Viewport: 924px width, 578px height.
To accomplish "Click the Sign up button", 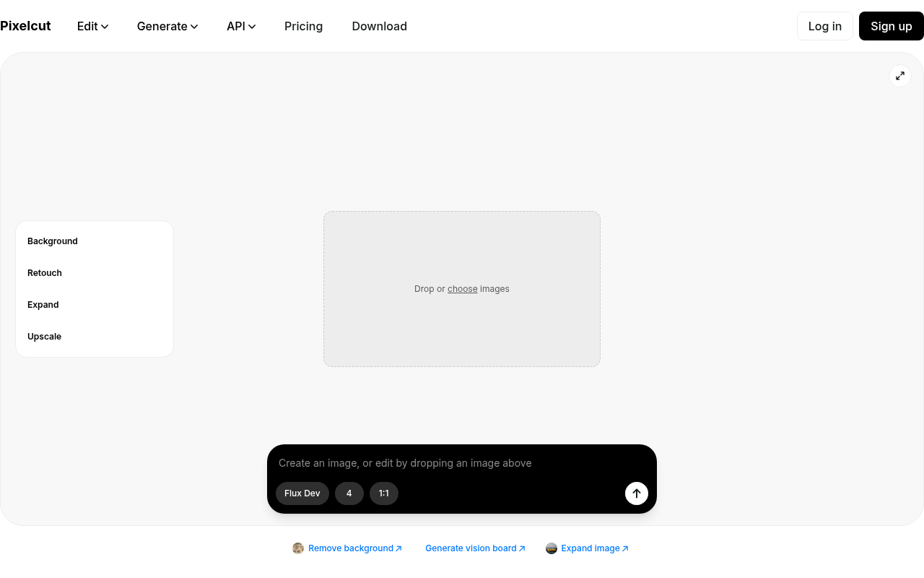I will (891, 26).
